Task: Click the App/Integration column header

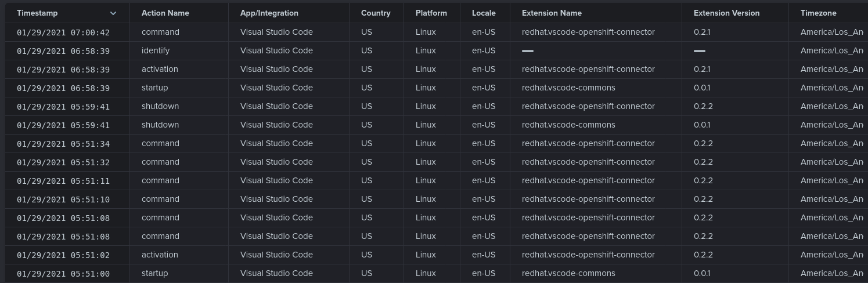Action: click(x=269, y=13)
